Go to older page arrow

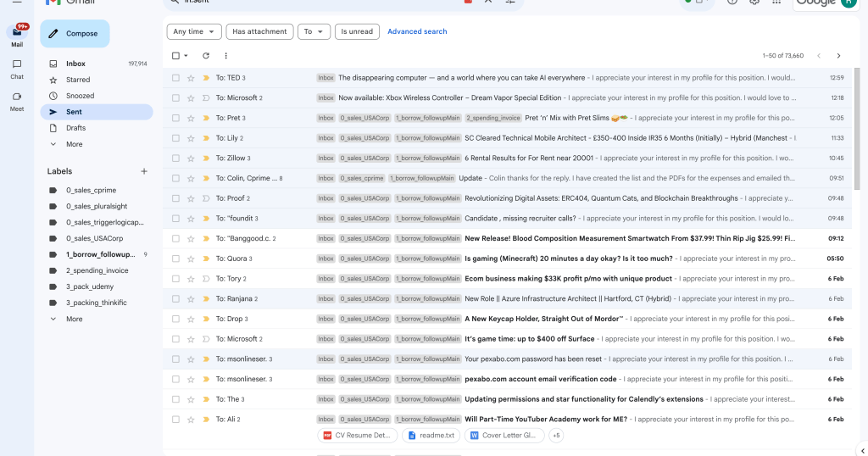pos(838,56)
